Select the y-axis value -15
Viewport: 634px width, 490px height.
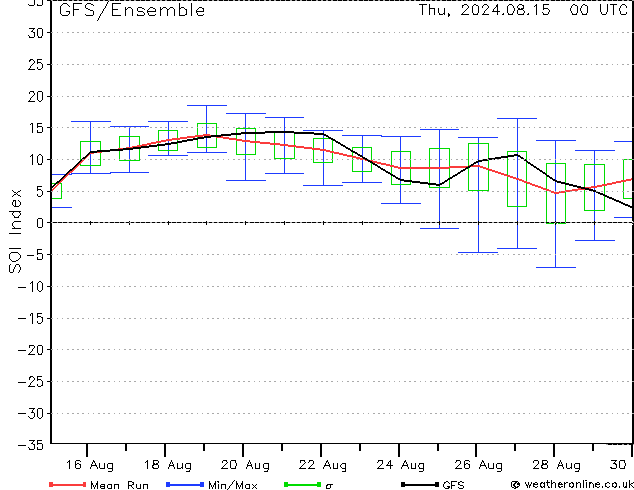point(31,318)
